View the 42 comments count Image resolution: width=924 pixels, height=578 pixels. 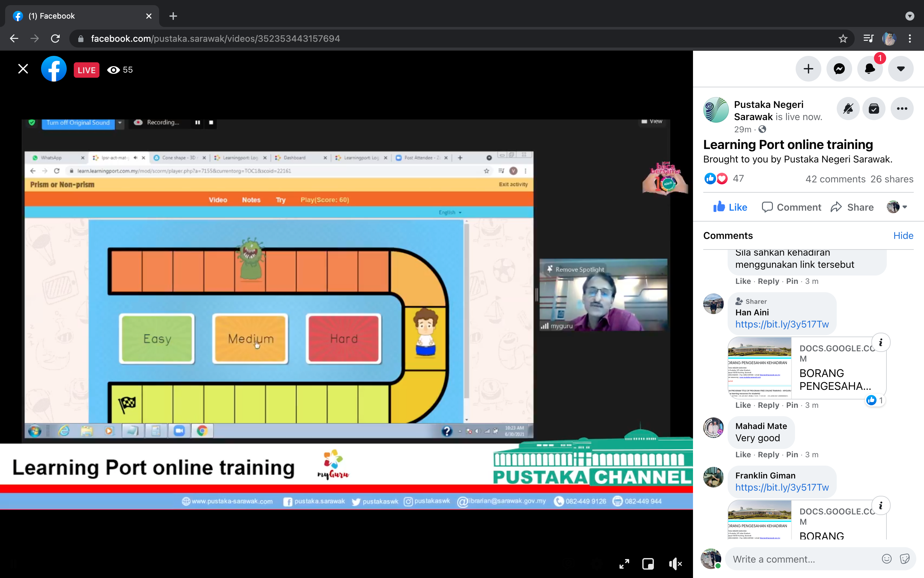coord(835,179)
